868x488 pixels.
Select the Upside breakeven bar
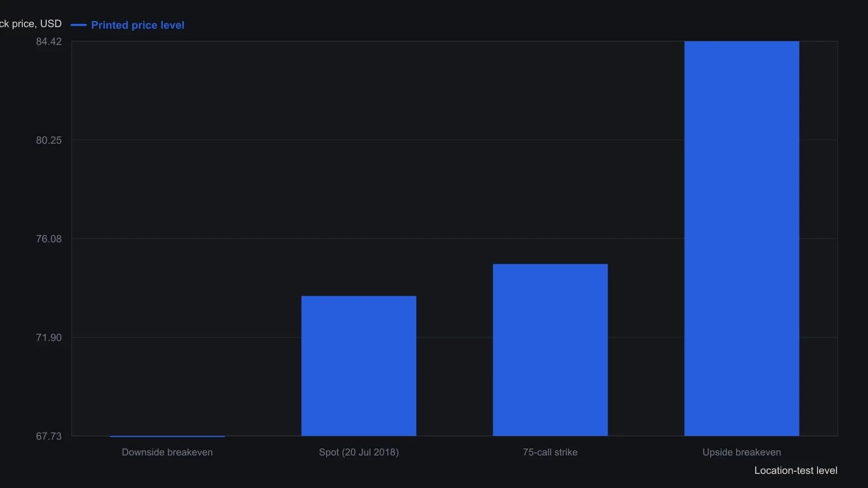tap(742, 239)
